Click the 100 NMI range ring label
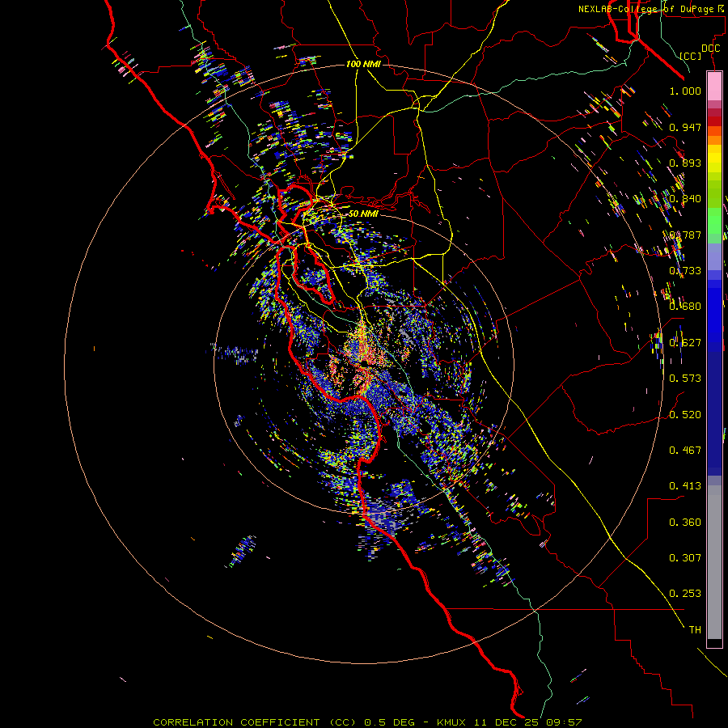 click(363, 64)
